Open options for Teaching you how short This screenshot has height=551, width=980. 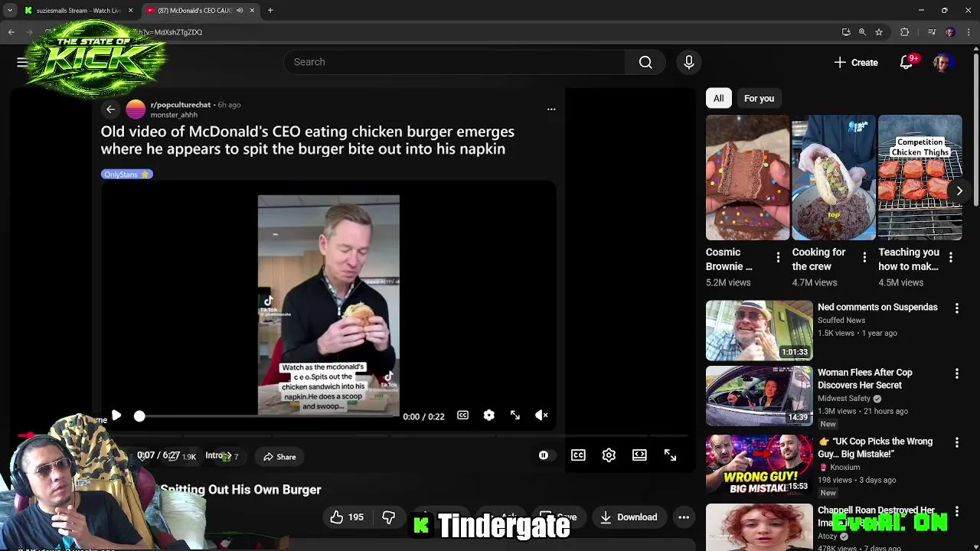point(951,257)
